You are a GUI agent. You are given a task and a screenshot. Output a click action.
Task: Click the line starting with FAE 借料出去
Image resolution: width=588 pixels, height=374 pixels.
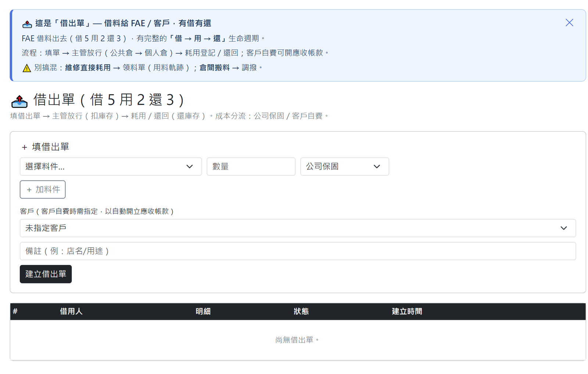coord(143,39)
